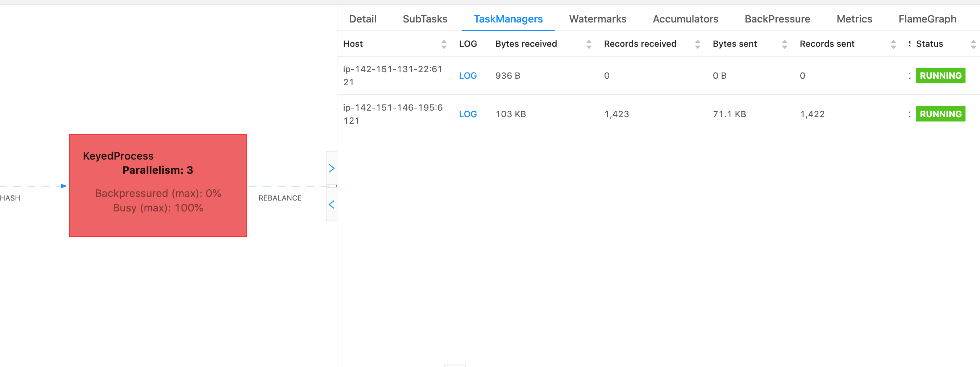The width and height of the screenshot is (980, 367).
Task: Collapse the panel using left chevron
Action: coord(332,205)
